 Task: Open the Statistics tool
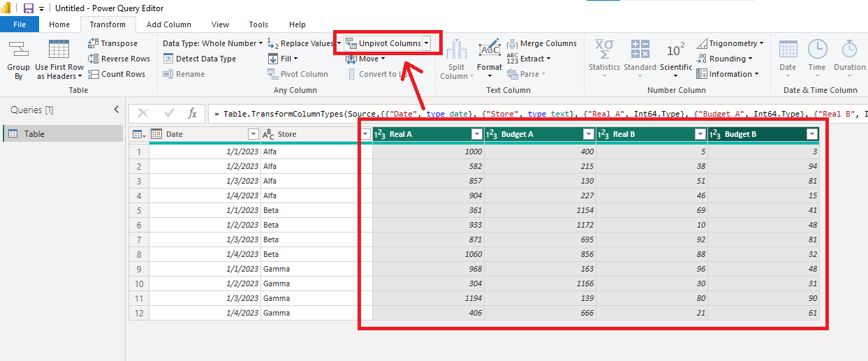(x=604, y=60)
